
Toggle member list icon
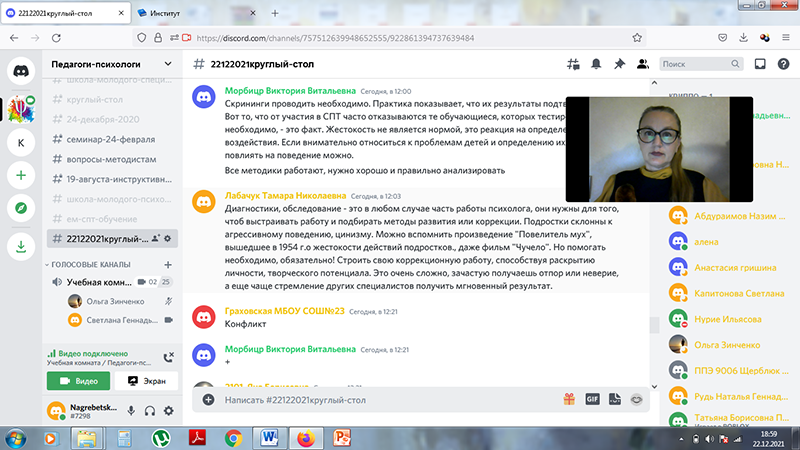click(643, 64)
